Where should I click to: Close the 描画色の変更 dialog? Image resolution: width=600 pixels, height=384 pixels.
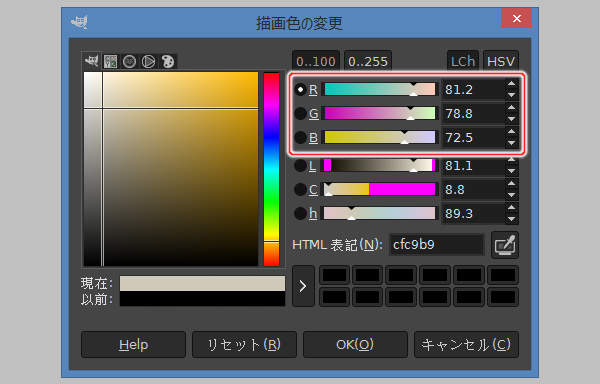(517, 18)
